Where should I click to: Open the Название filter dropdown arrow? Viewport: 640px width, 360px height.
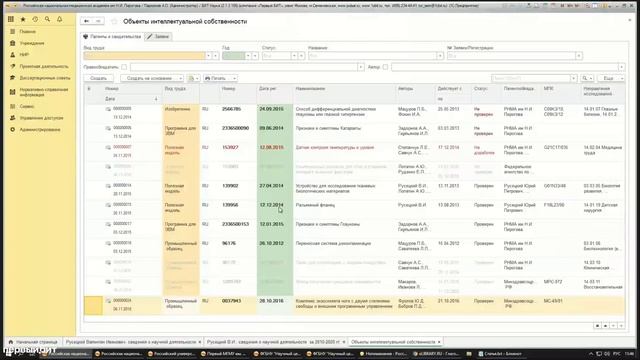click(x=440, y=56)
